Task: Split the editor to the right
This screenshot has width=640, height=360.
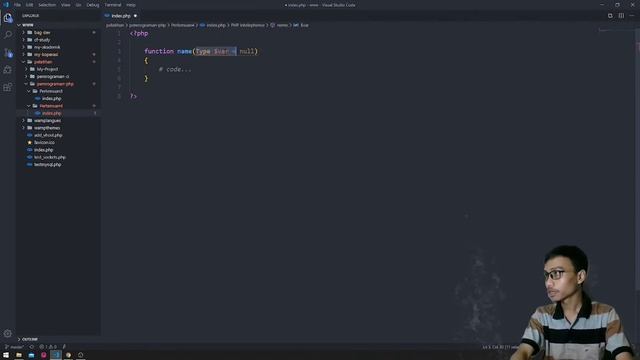Action: 621,16
